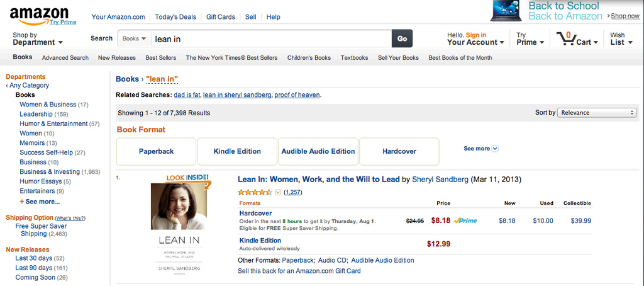Filter by Coming Soon releases
The width and height of the screenshot is (644, 286).
point(35,277)
